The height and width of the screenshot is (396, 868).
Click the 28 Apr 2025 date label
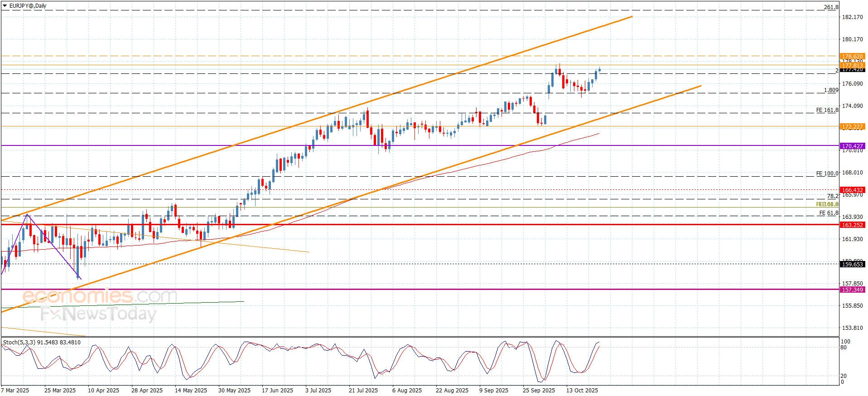147,391
